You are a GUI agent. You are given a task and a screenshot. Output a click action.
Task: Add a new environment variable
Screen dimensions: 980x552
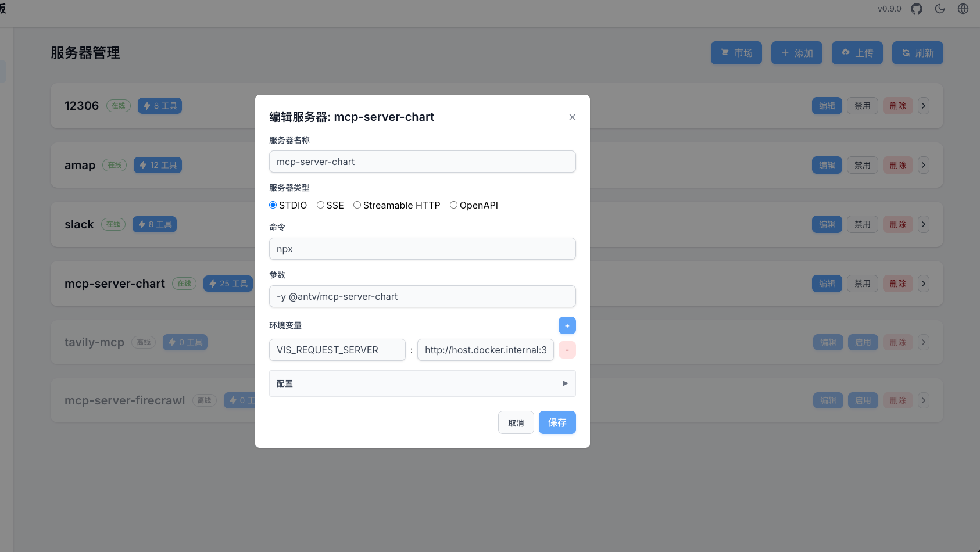[567, 325]
